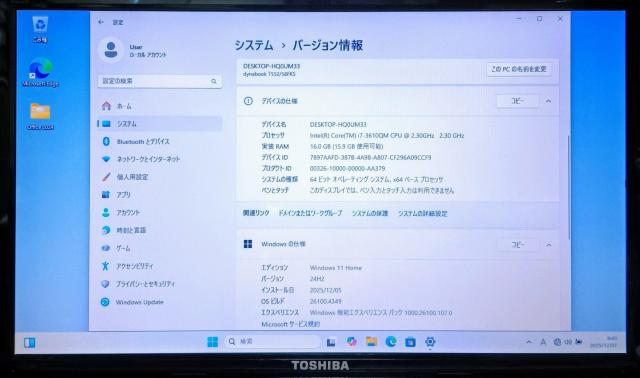640x378 pixels.
Task: Maximize the Settings window
Action: click(539, 19)
